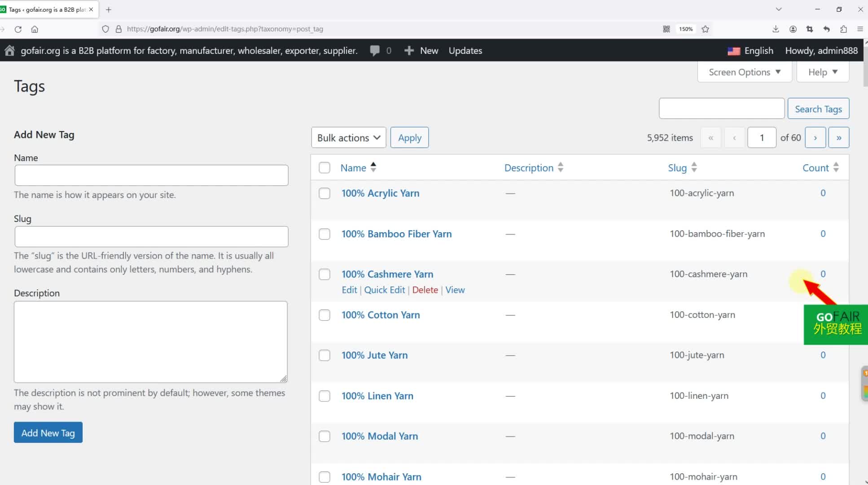Open the extensions puzzle icon
The image size is (868, 485).
click(844, 29)
